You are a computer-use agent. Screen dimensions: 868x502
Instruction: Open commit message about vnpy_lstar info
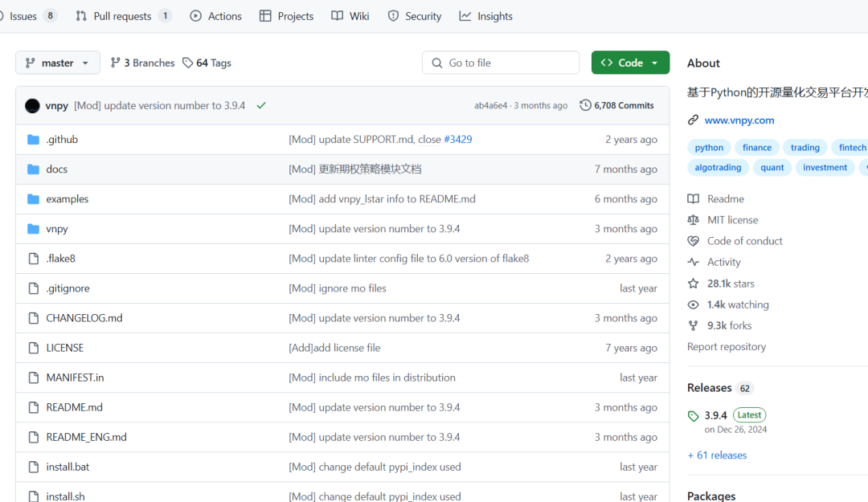(x=382, y=199)
